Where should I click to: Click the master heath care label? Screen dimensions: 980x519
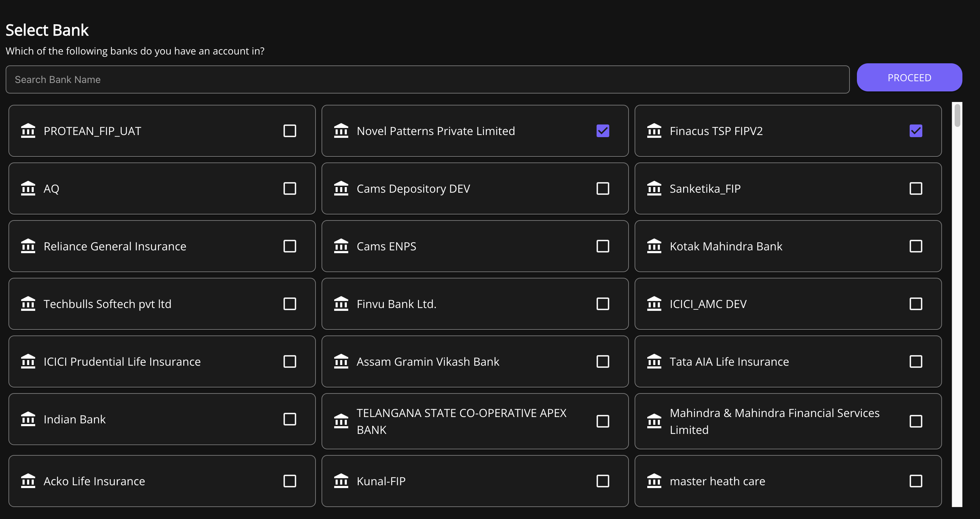point(718,481)
